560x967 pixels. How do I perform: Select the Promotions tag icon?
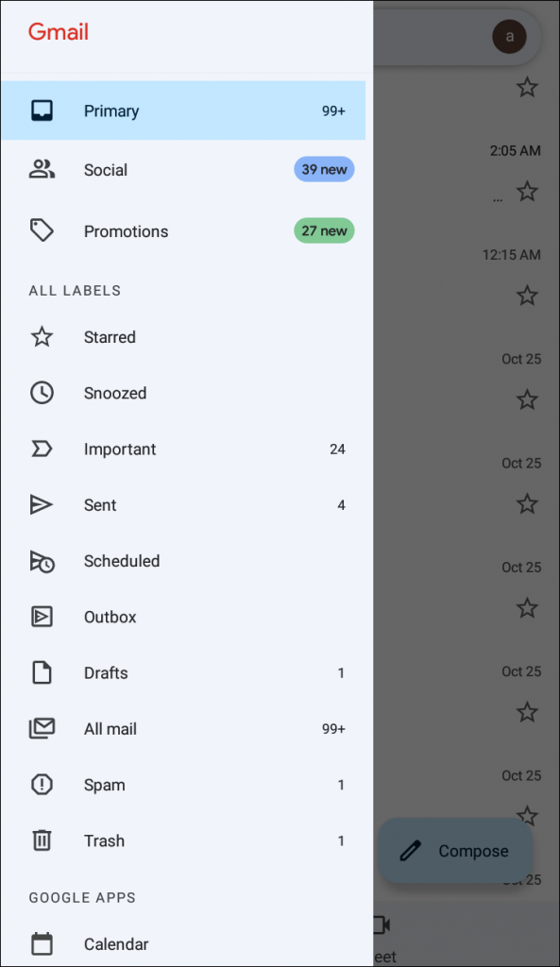click(x=42, y=231)
